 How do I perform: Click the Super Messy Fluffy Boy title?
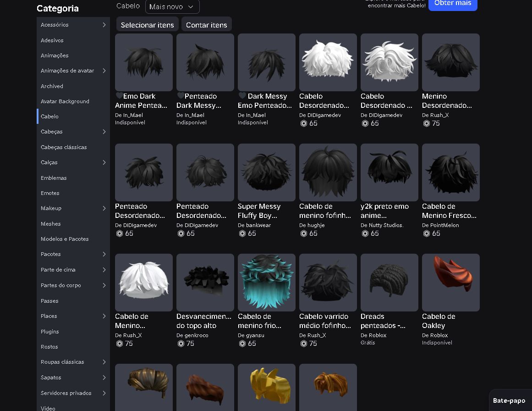259,211
